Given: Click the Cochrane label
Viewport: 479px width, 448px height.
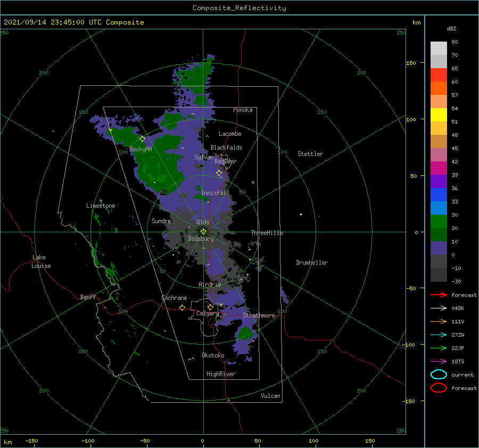Looking at the screenshot, I should click(x=174, y=298).
